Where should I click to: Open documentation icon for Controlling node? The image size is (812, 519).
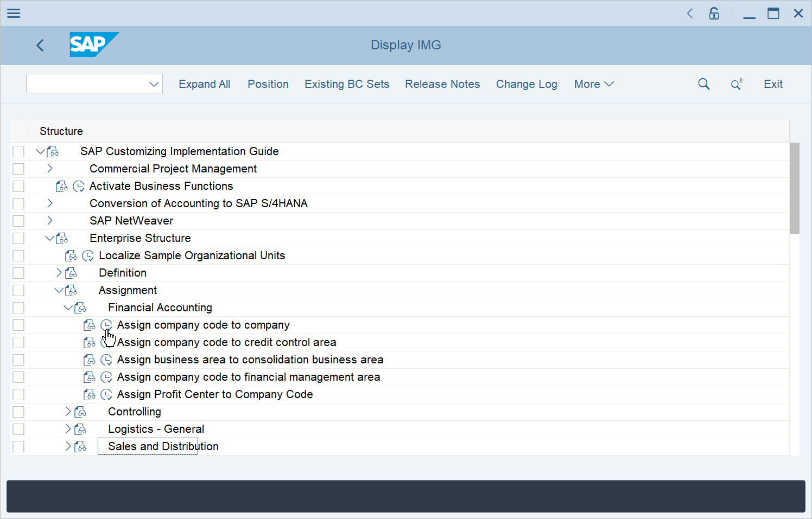click(x=80, y=412)
